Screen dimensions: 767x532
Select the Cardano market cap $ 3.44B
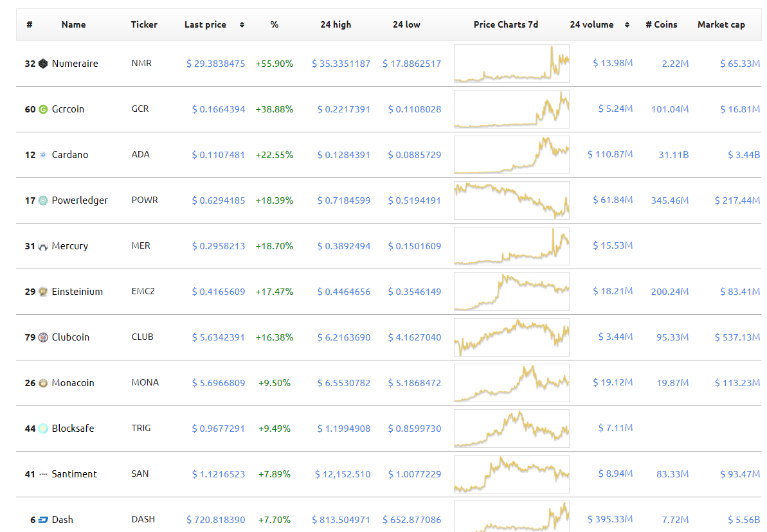point(744,154)
